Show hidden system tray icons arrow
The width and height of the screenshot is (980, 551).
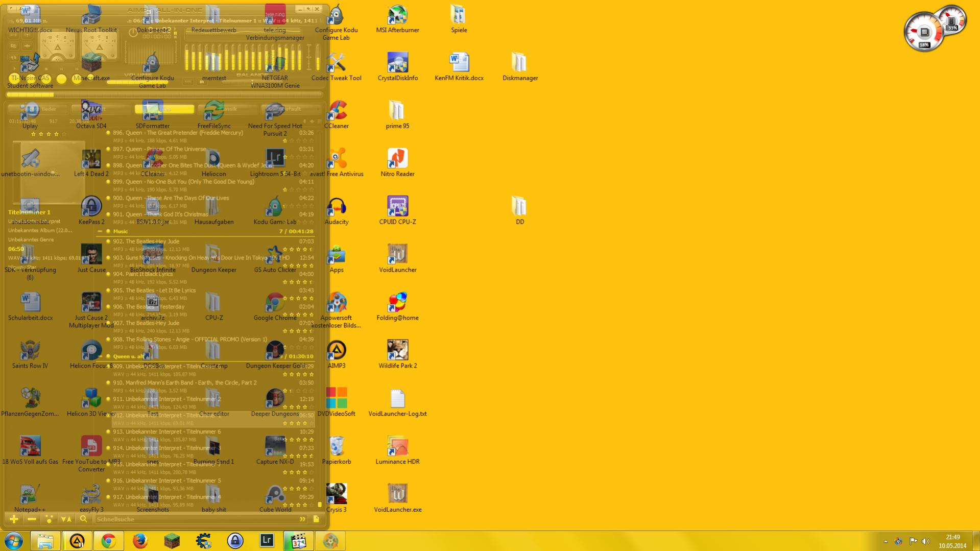click(x=886, y=541)
